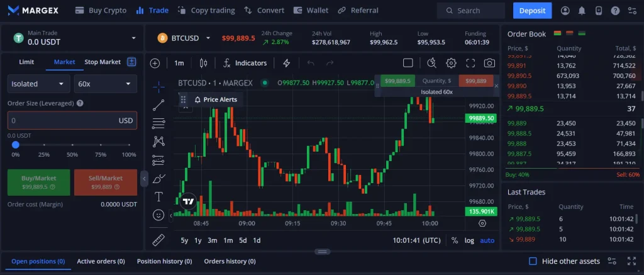Image resolution: width=644 pixels, height=275 pixels.
Task: Select the ruler measure tool
Action: (x=158, y=239)
